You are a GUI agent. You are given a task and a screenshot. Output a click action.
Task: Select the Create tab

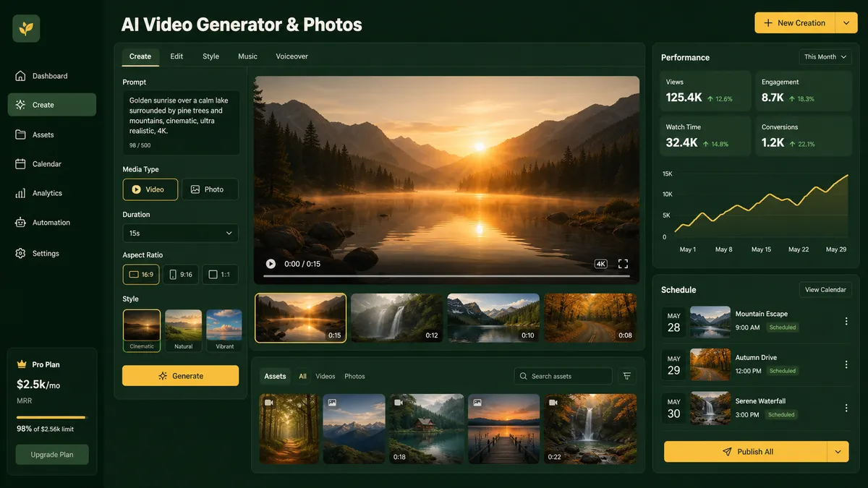(140, 56)
